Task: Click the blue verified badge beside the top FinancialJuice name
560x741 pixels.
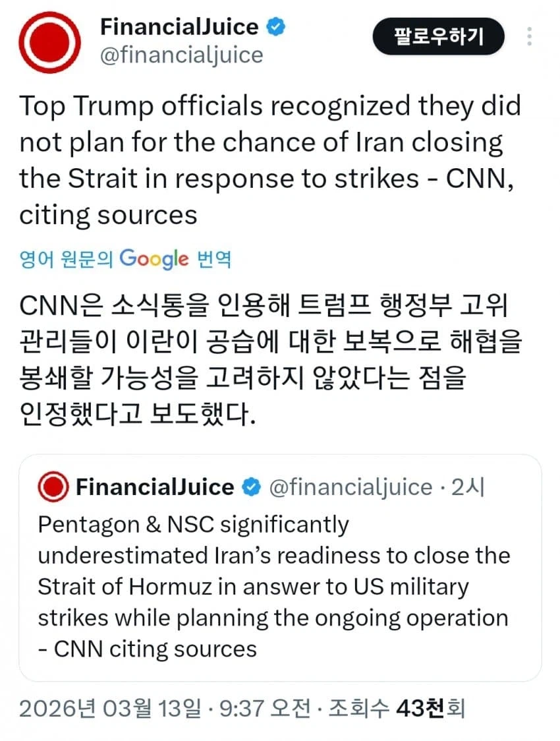Action: (x=275, y=28)
